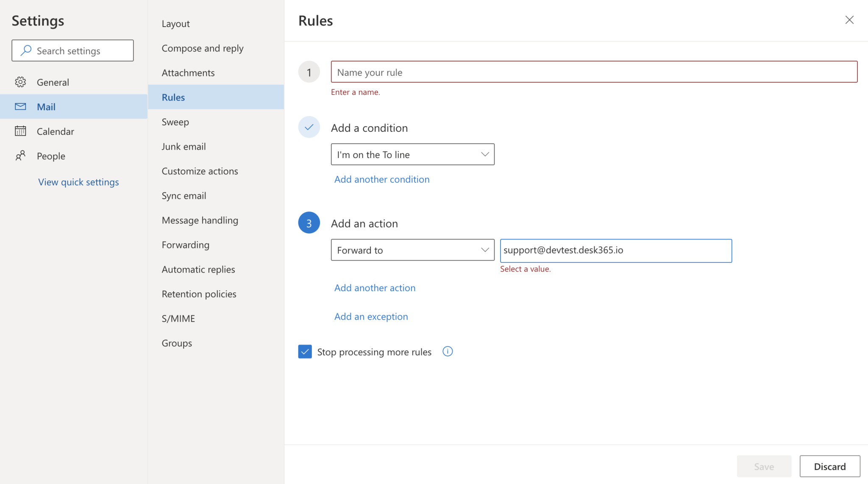This screenshot has width=868, height=484.
Task: Close the Rules panel with the X
Action: (x=849, y=20)
